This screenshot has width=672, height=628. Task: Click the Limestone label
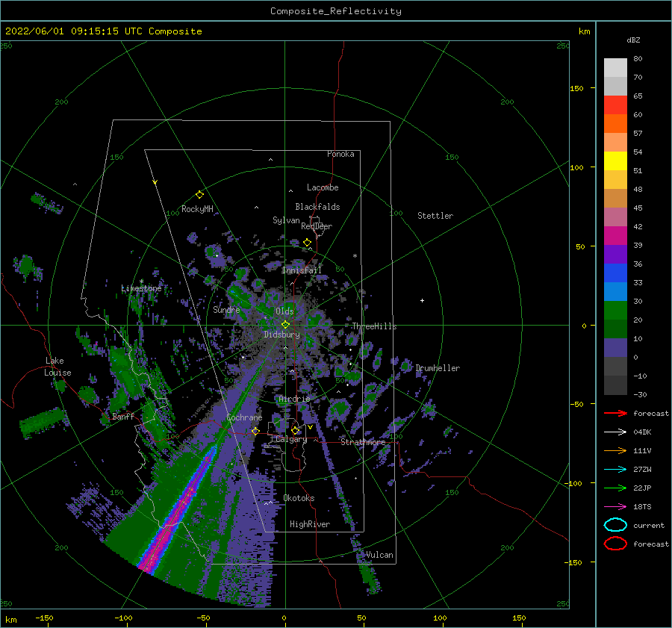141,288
